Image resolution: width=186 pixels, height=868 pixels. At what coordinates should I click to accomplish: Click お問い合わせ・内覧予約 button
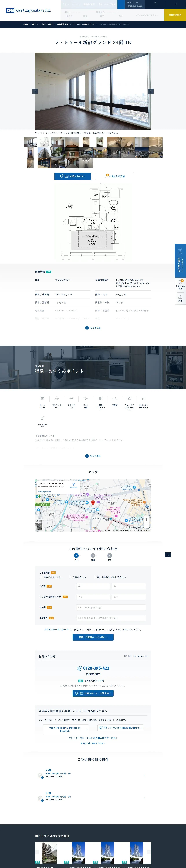93,693
